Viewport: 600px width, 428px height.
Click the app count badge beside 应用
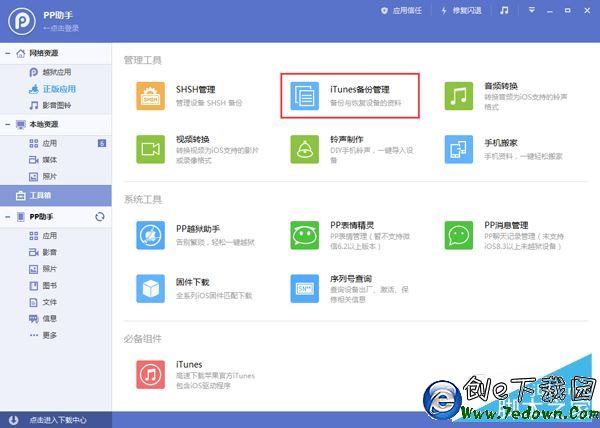pyautogui.click(x=102, y=143)
